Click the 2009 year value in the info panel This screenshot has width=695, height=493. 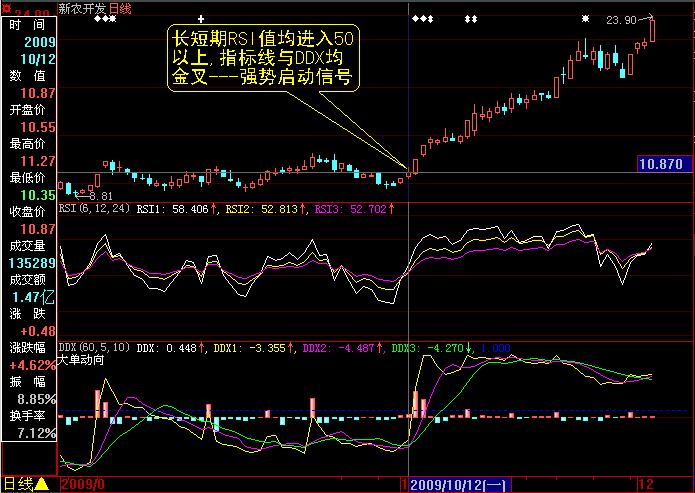tap(40, 42)
